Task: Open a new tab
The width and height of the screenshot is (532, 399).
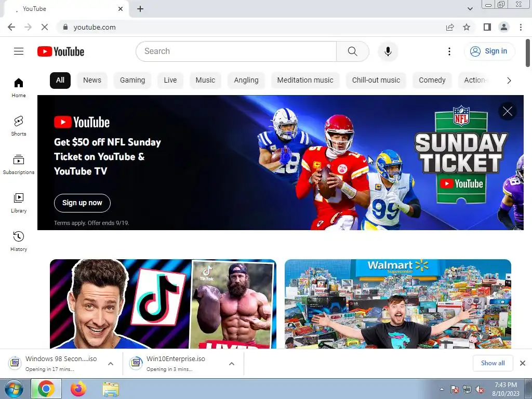Action: pyautogui.click(x=140, y=9)
